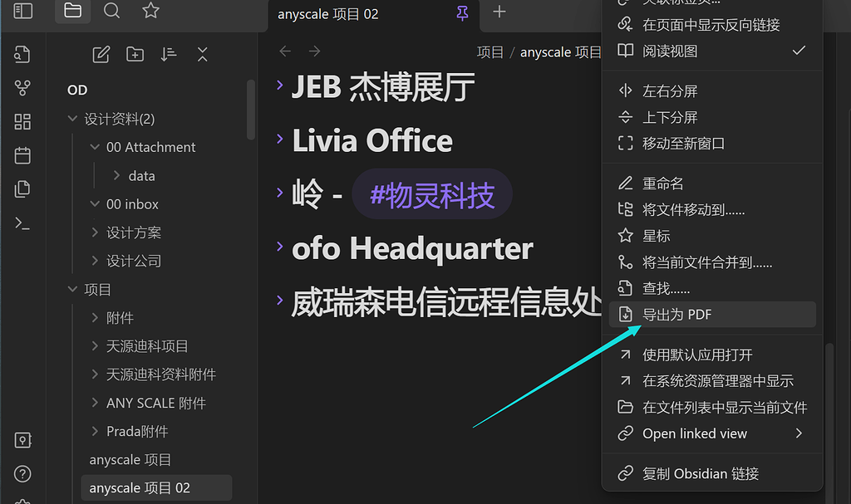Click the #物灵科技 tag

click(x=432, y=194)
